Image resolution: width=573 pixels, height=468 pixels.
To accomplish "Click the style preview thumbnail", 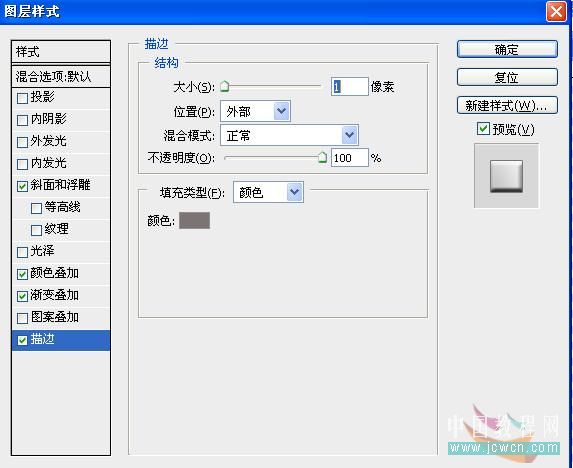I will coord(506,176).
